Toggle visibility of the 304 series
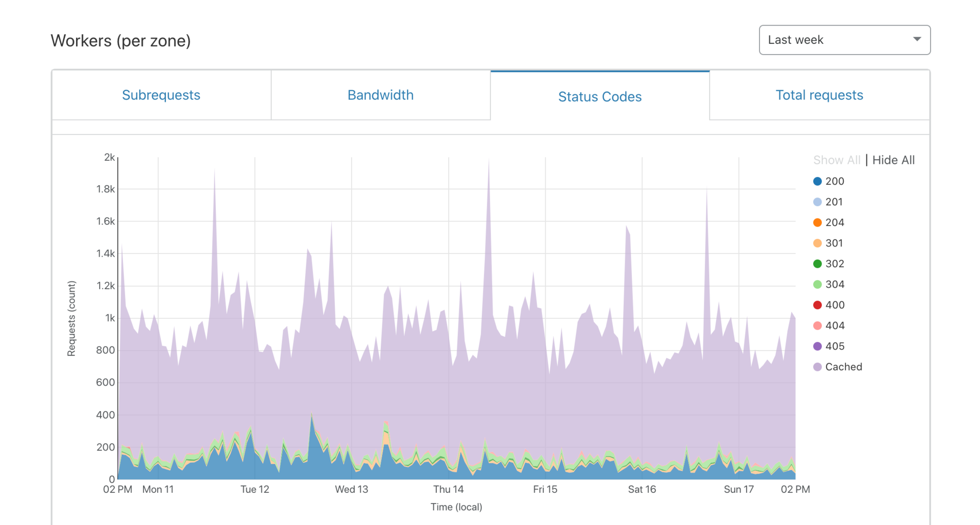The height and width of the screenshot is (525, 980). point(818,284)
